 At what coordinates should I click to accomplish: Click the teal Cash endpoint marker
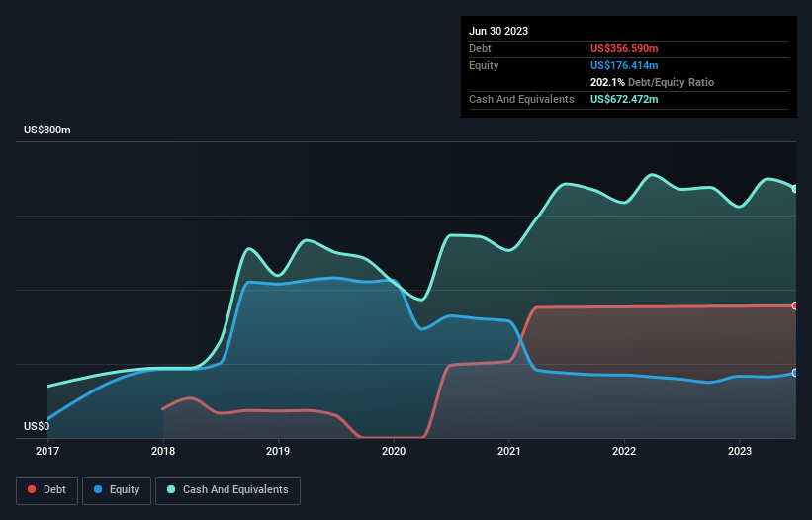point(795,189)
